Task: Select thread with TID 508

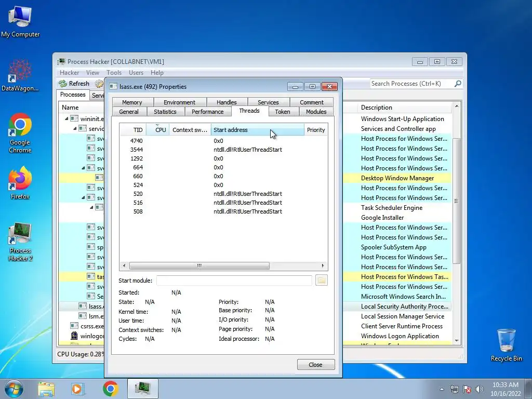Action: pyautogui.click(x=223, y=211)
